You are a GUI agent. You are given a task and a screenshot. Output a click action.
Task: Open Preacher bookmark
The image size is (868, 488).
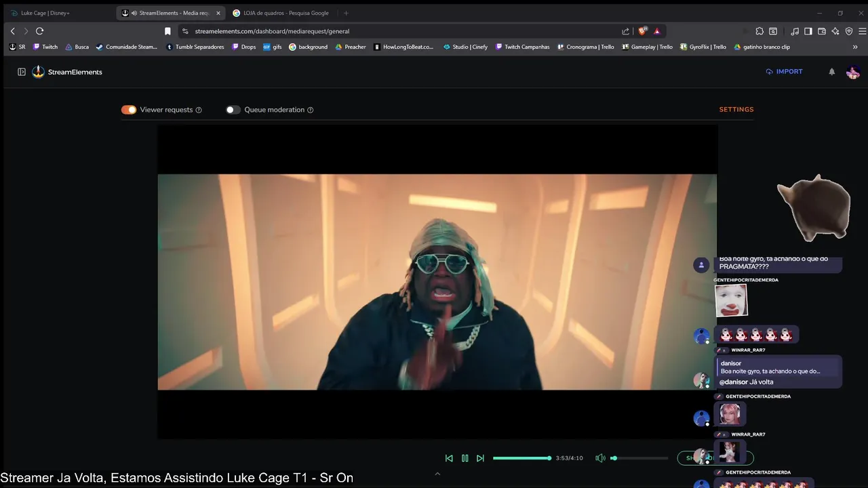pyautogui.click(x=351, y=47)
